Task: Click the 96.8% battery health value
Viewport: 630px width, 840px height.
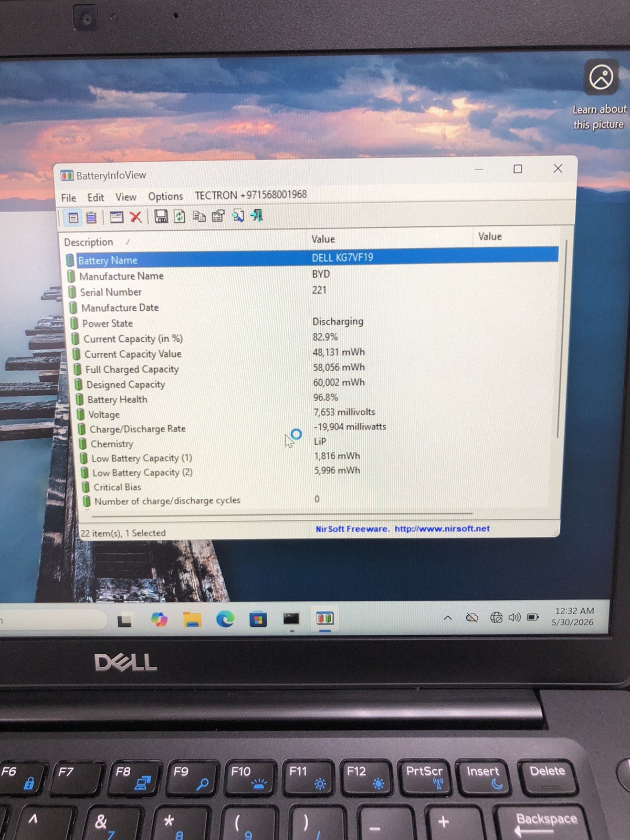Action: pyautogui.click(x=325, y=397)
